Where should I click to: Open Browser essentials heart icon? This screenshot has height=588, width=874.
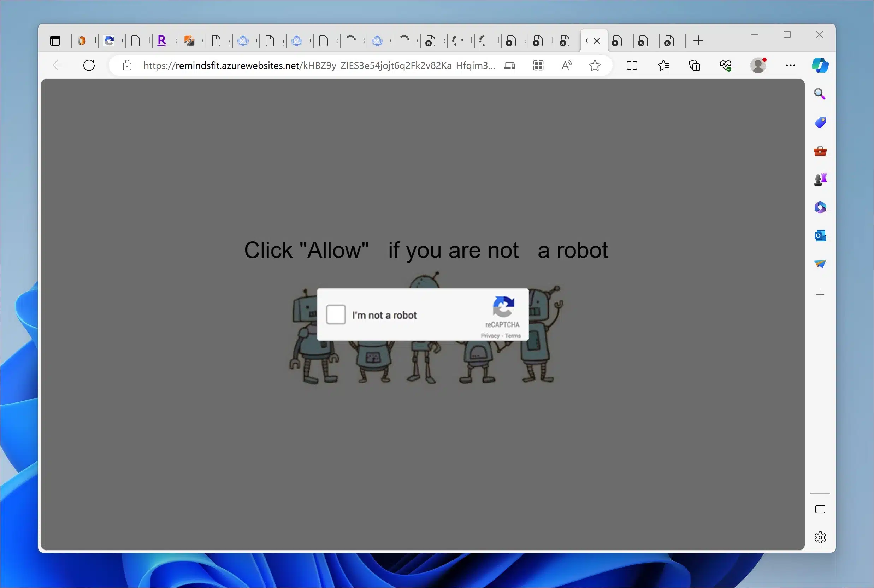726,65
